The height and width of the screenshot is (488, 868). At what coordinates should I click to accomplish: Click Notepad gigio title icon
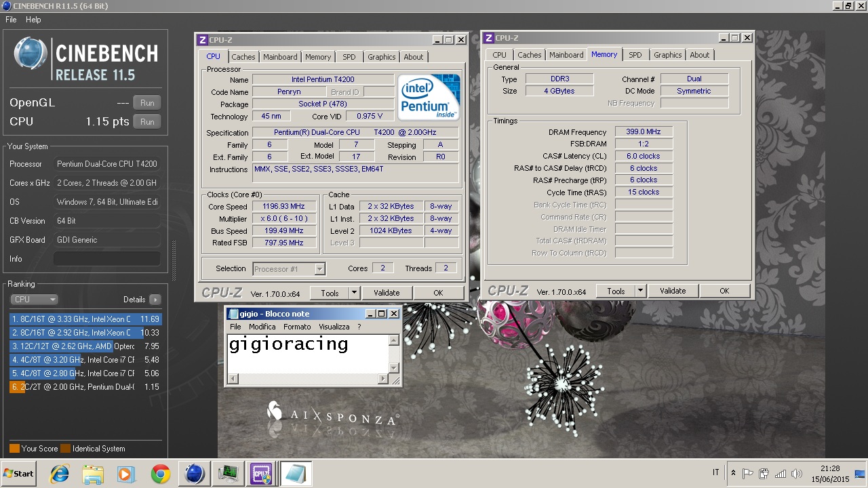pyautogui.click(x=233, y=314)
